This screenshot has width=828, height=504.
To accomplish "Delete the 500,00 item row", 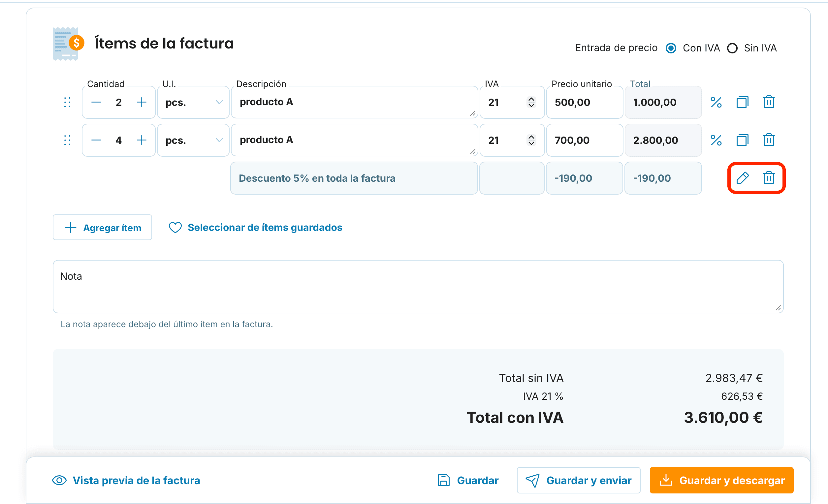I will [769, 102].
